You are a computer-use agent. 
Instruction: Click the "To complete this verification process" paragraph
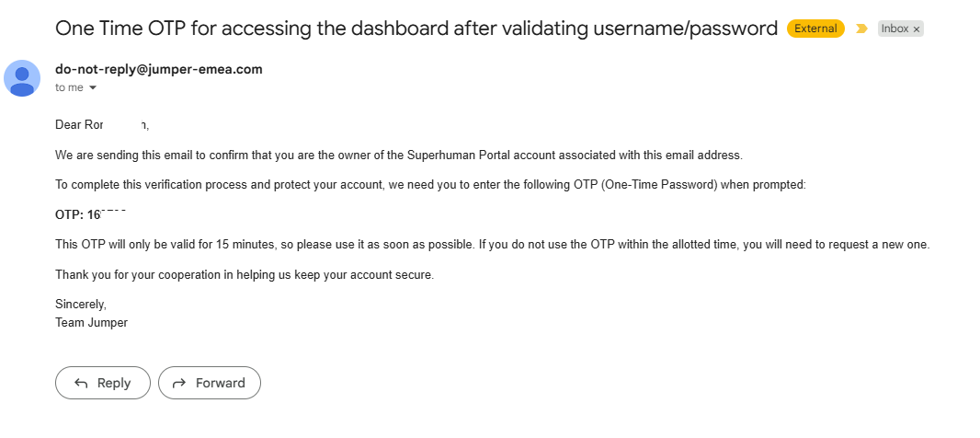coord(430,185)
